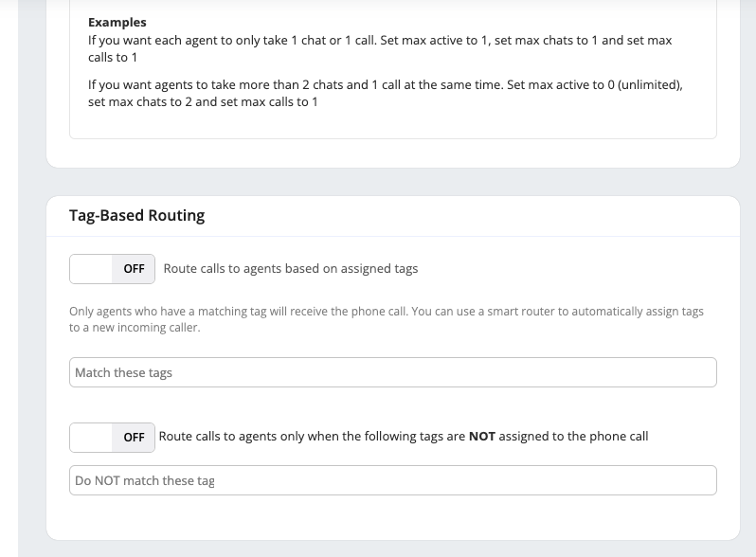
Task: Click the "Match these tags" input field
Action: click(x=392, y=372)
